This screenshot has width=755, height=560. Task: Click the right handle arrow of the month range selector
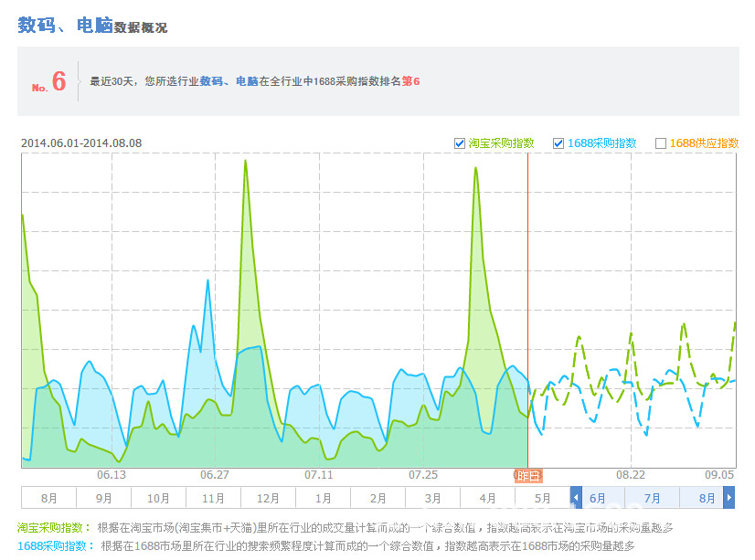[x=728, y=498]
